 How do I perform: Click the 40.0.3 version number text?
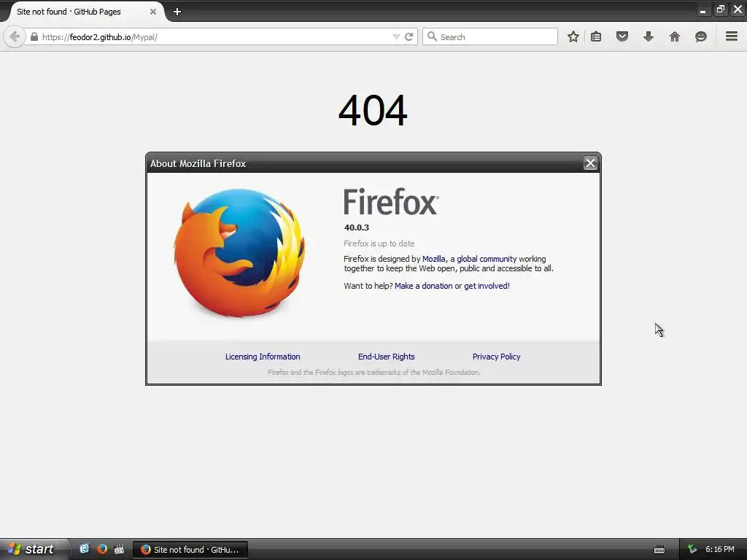tap(356, 227)
